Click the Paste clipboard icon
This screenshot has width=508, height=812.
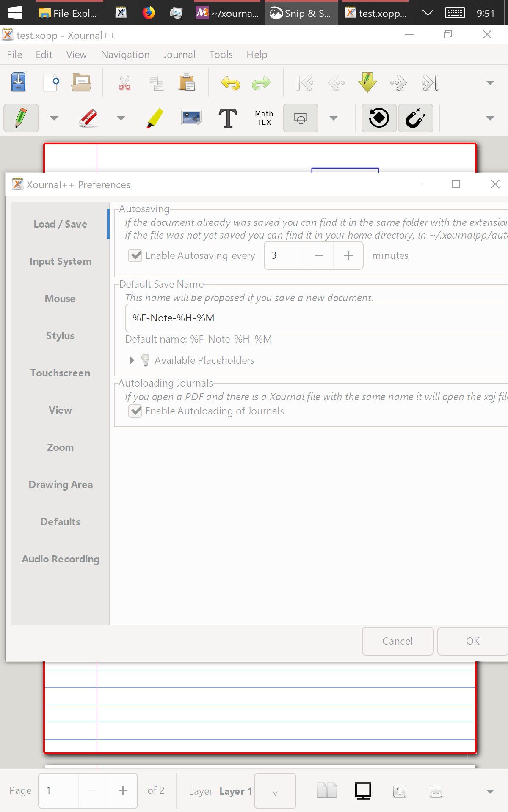coord(187,82)
